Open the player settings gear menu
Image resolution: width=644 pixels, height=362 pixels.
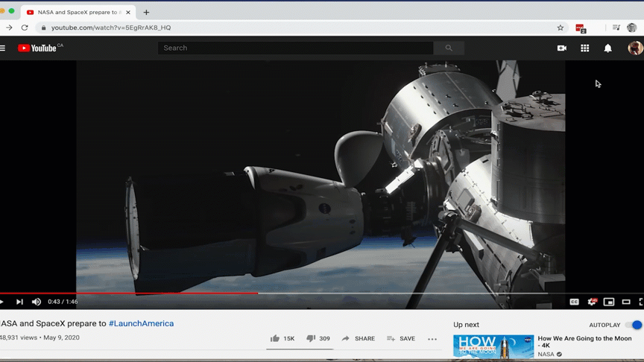point(592,302)
